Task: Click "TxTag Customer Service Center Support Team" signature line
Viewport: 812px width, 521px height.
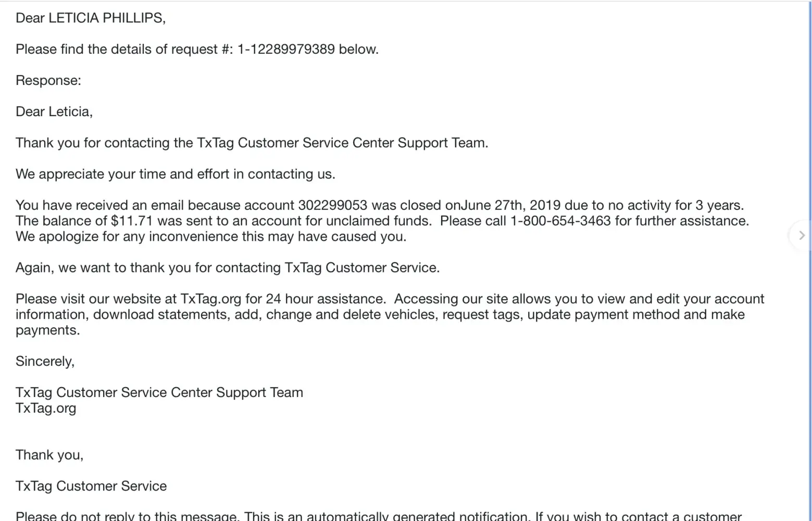Action: pos(159,392)
